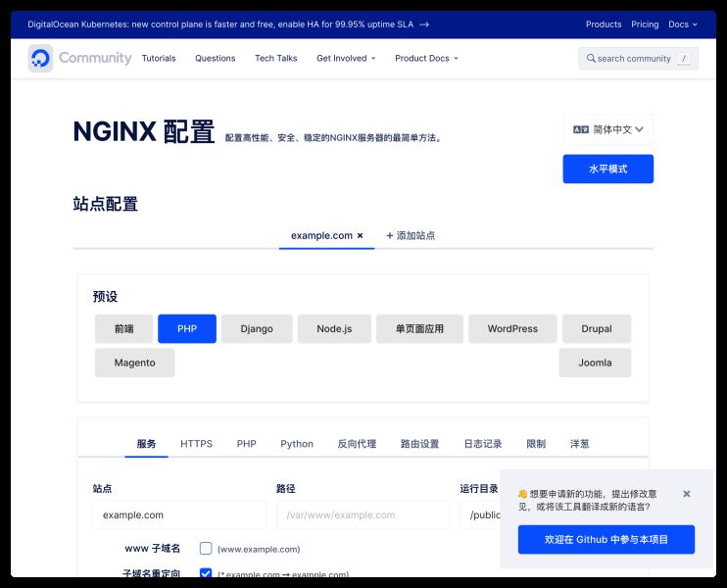Click the 水平模式 button
The width and height of the screenshot is (727, 588).
(x=607, y=169)
